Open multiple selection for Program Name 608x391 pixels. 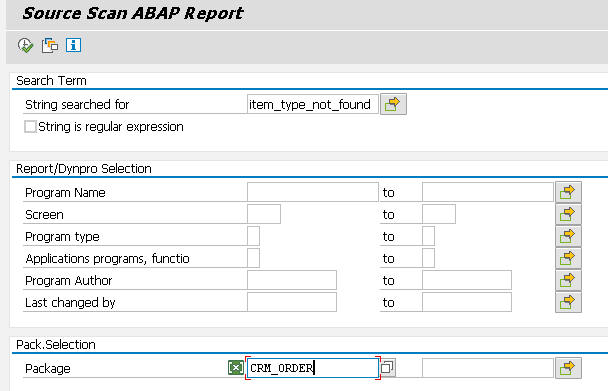pyautogui.click(x=568, y=192)
